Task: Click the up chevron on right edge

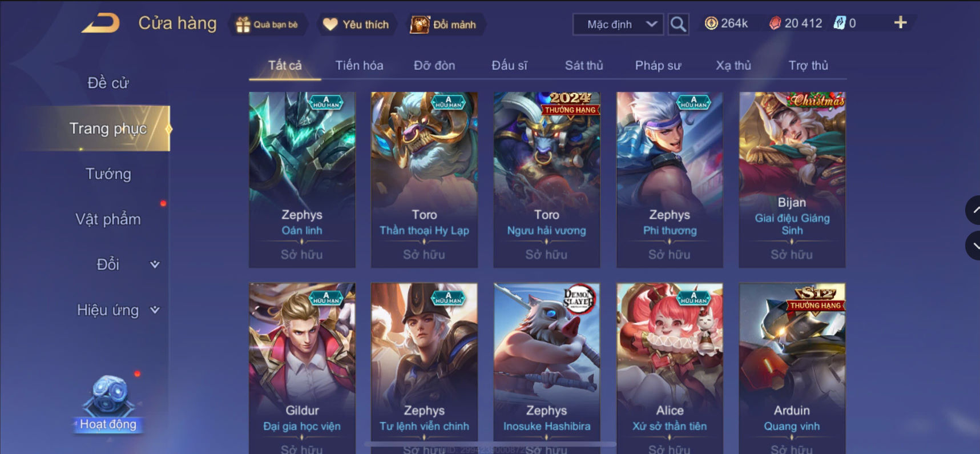Action: (x=973, y=210)
